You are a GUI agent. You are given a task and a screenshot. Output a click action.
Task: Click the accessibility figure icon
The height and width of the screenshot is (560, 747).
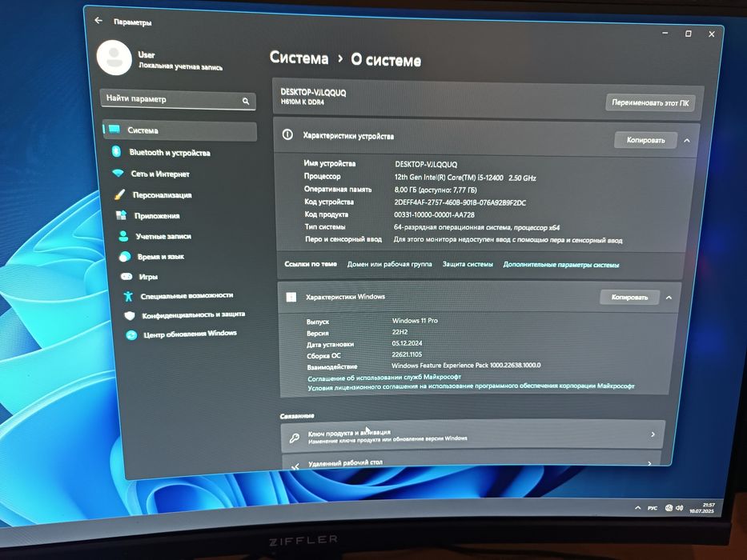tap(127, 296)
